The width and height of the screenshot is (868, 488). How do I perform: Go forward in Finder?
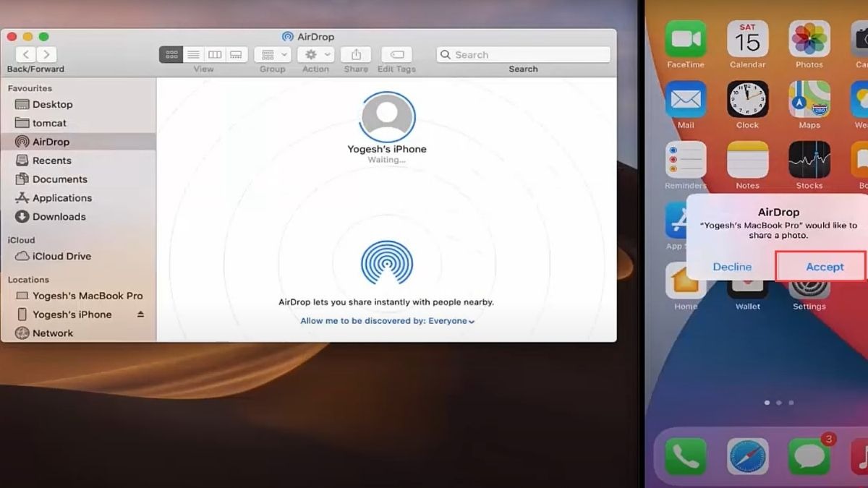click(x=46, y=54)
